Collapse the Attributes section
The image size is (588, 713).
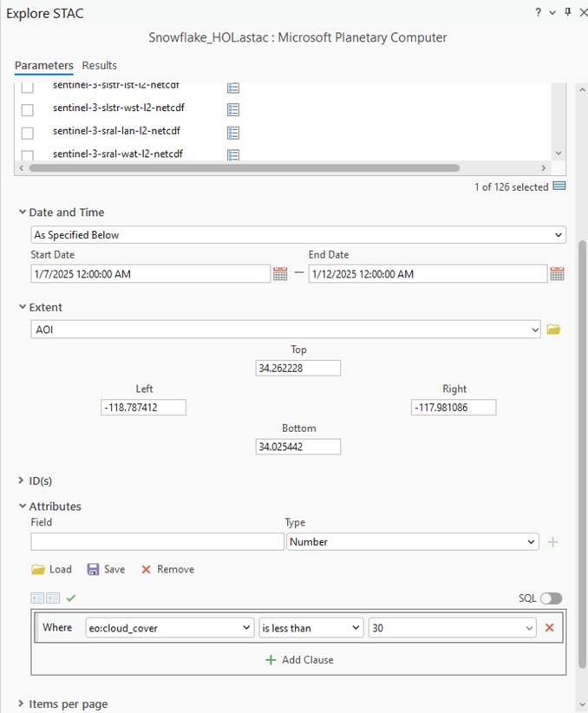[22, 506]
